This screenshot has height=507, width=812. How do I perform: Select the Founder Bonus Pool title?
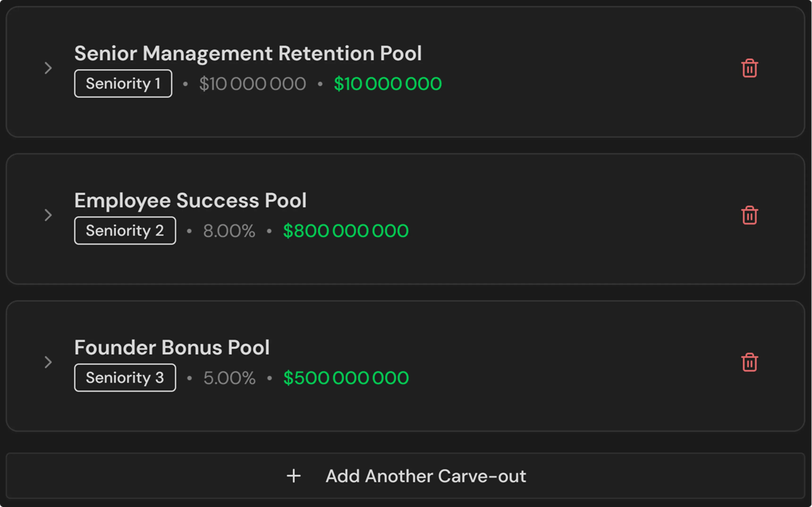172,347
